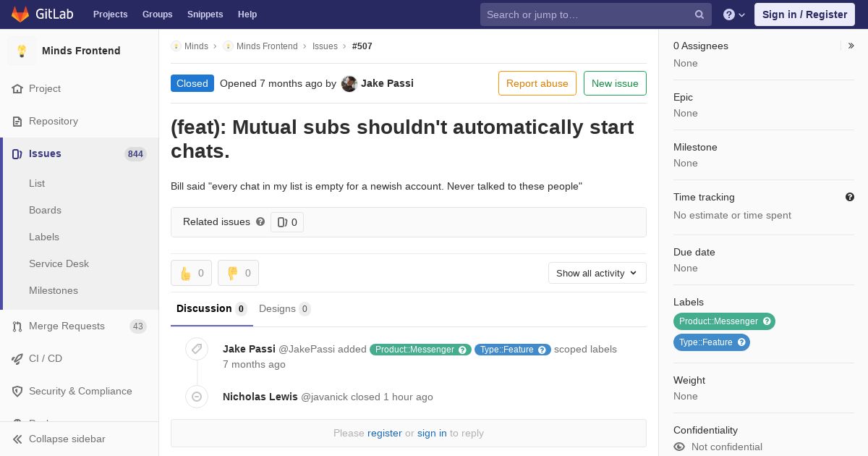Open the Help question-mark dropdown
This screenshot has width=868, height=456.
pyautogui.click(x=734, y=14)
